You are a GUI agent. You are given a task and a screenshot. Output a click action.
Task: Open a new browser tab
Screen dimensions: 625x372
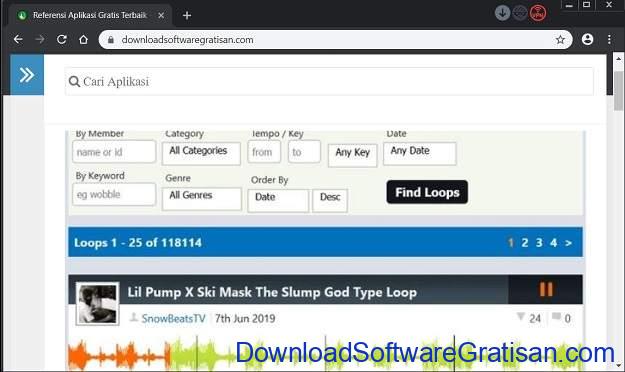point(187,16)
